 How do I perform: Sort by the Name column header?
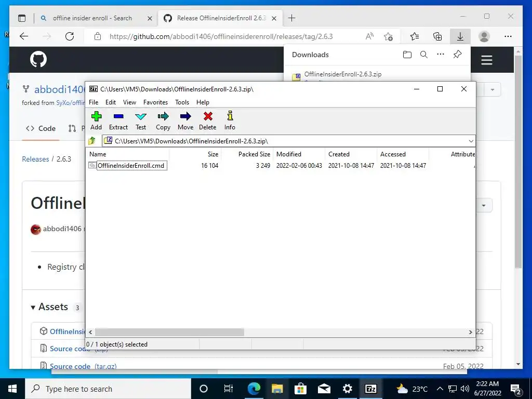pos(128,154)
